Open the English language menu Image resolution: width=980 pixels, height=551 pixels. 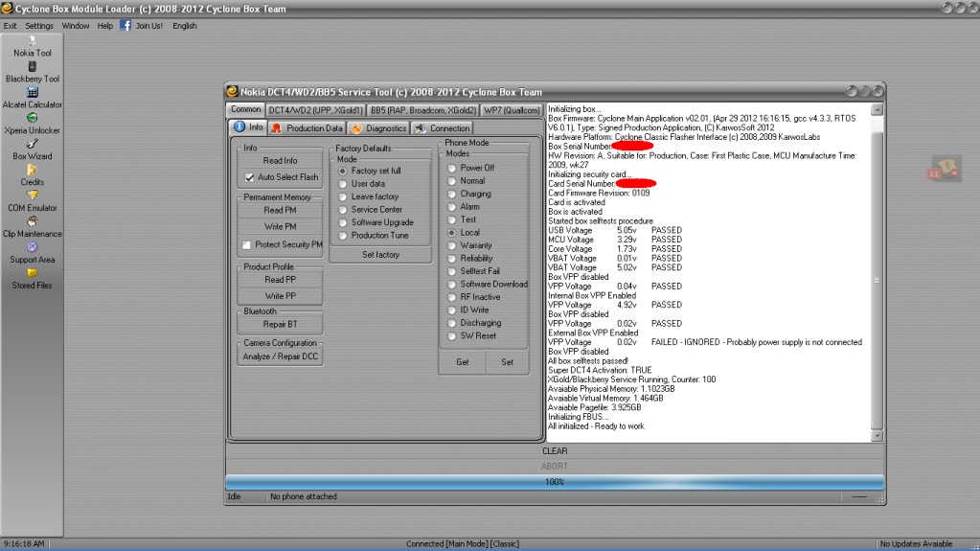click(184, 26)
